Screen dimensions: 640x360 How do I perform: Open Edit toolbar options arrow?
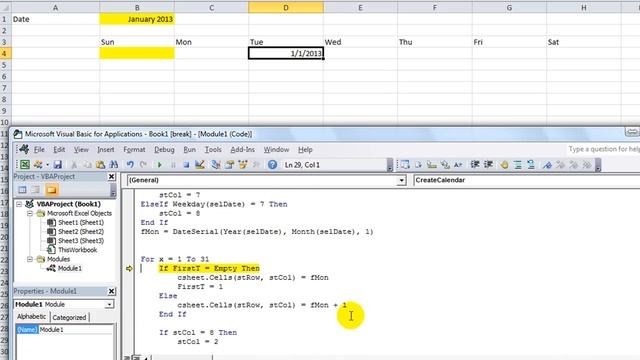(x=598, y=165)
